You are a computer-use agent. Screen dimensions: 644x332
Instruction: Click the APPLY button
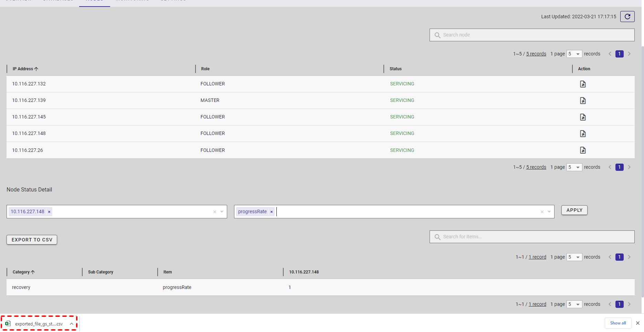click(x=574, y=210)
